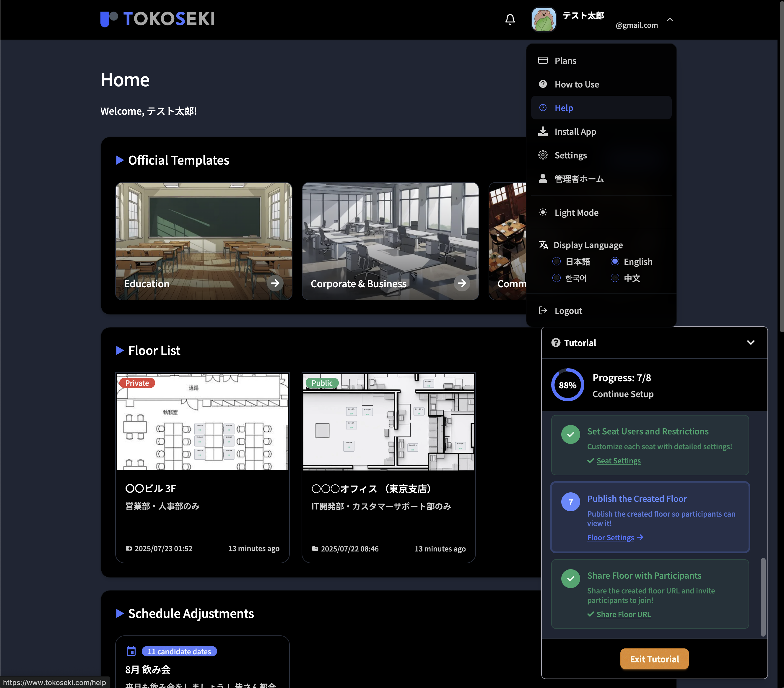784x688 pixels.
Task: Click the 8月 飲み会 calendar icon
Action: pos(131,651)
